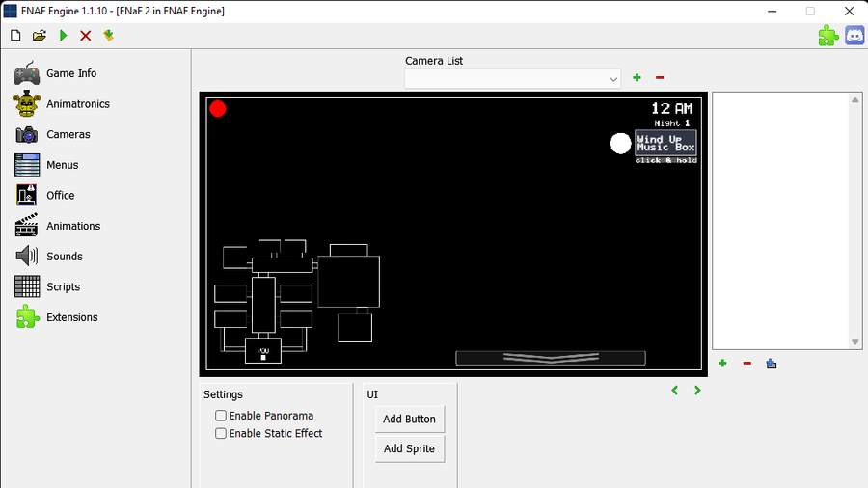
Task: Remove camera with red minus
Action: [x=660, y=78]
